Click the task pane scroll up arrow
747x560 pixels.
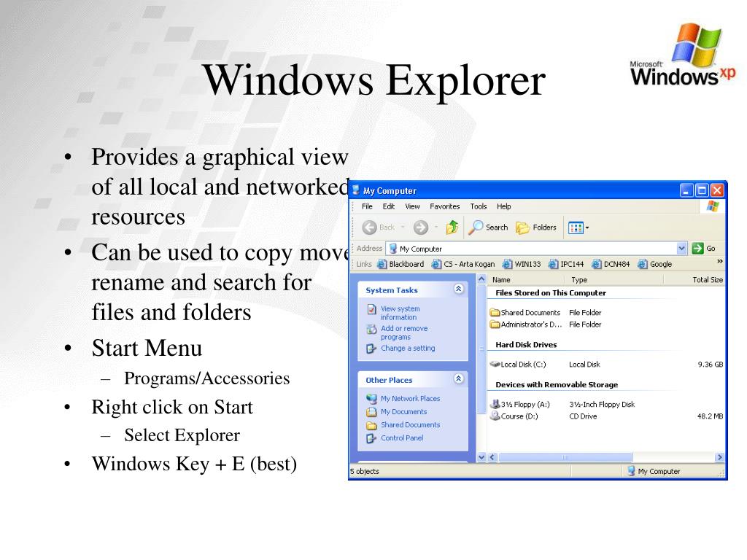click(x=481, y=279)
